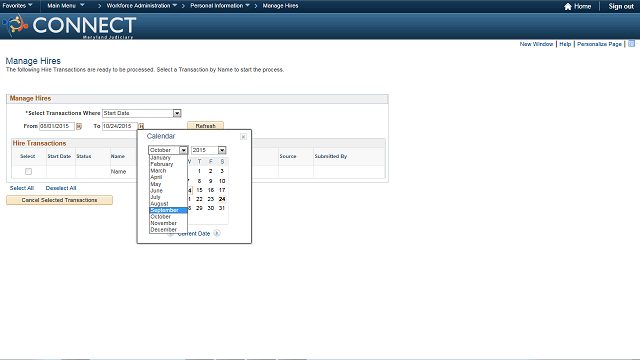The width and height of the screenshot is (640, 360).
Task: Open the New Window link
Action: coord(536,44)
